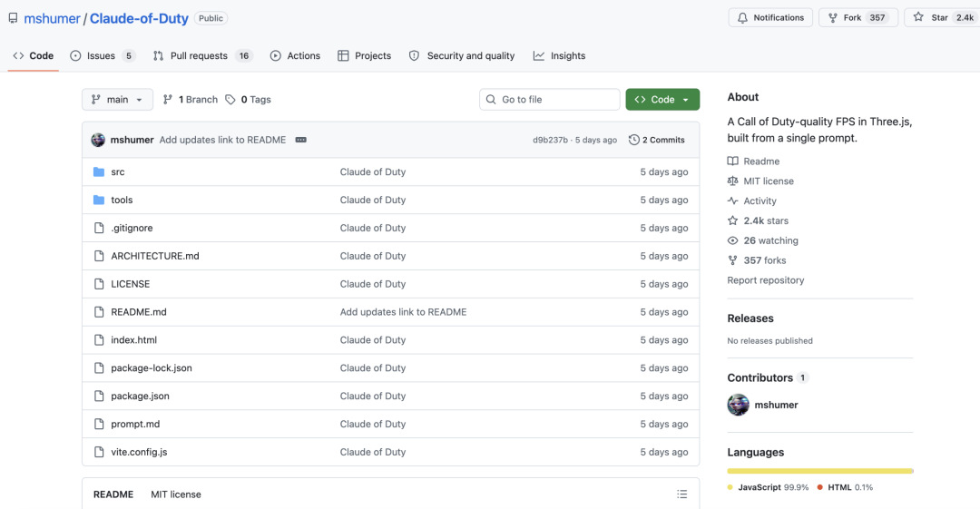View the 1 Branch link
The width and height of the screenshot is (980, 509).
[x=191, y=100]
